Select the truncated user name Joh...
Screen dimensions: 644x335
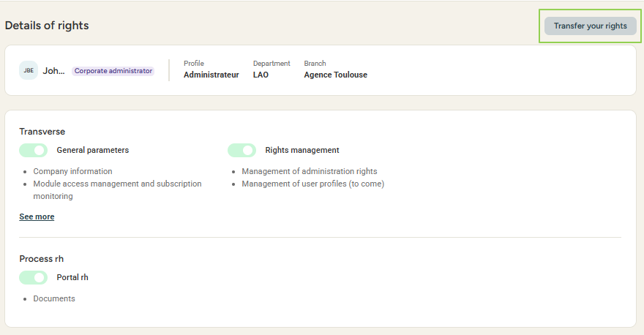pos(53,71)
